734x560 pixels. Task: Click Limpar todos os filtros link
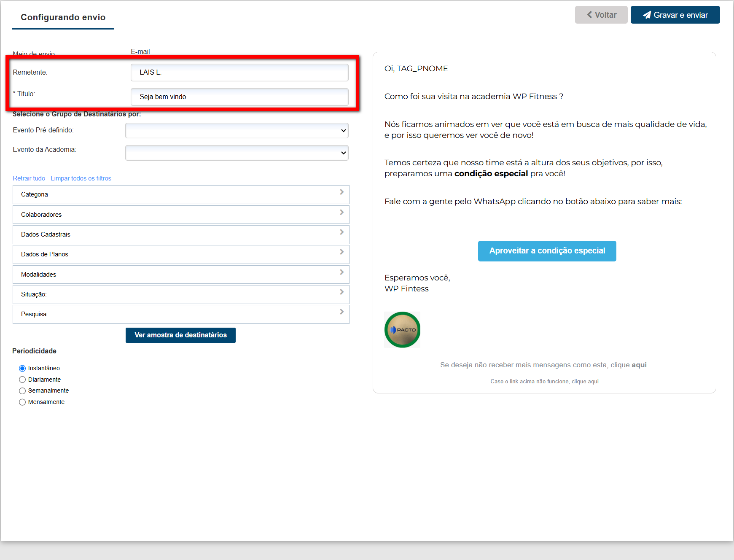(x=81, y=178)
